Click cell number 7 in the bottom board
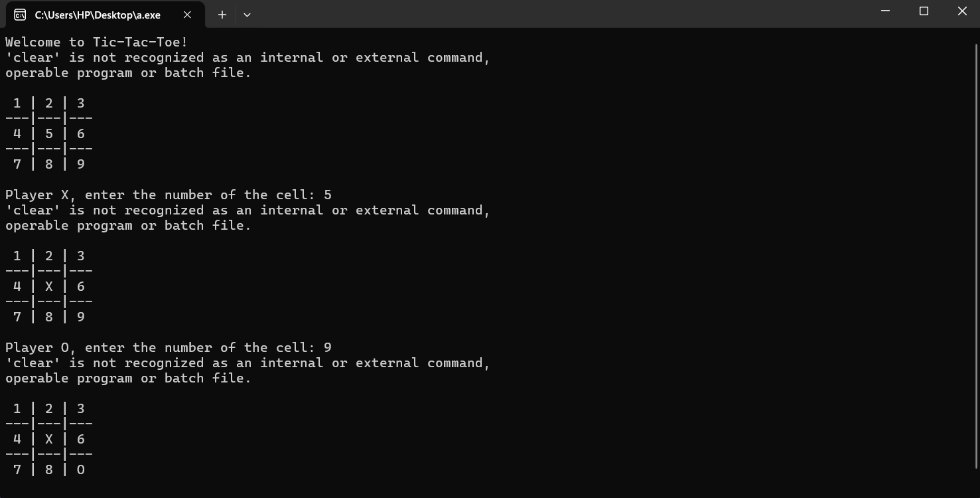Screen dimensions: 980x498 click(x=17, y=470)
